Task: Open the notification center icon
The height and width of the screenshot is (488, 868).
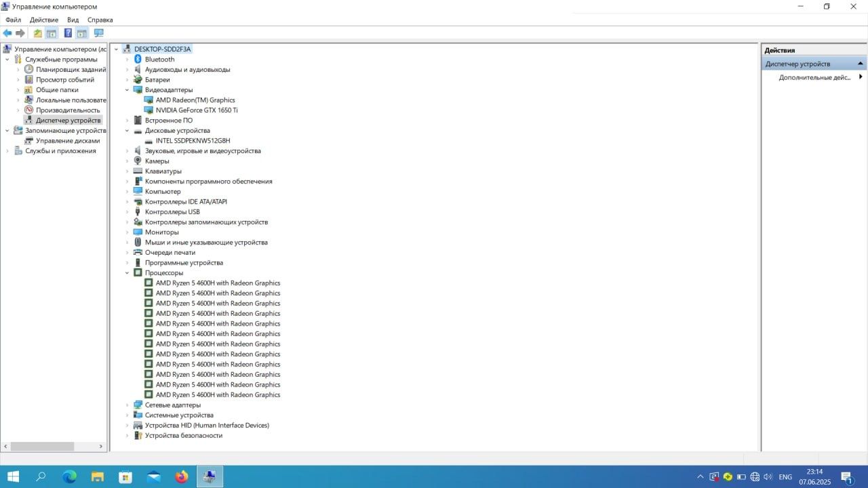Action: coord(847,477)
